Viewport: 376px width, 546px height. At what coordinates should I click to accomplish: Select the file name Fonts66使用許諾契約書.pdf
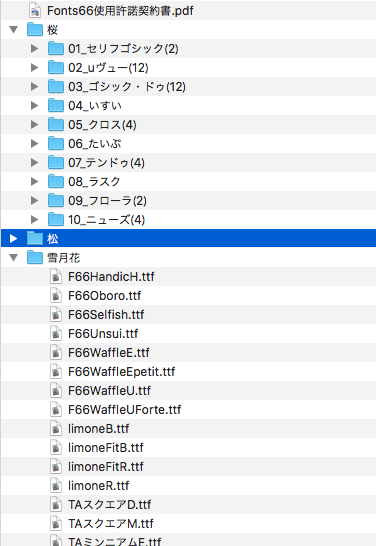120,11
